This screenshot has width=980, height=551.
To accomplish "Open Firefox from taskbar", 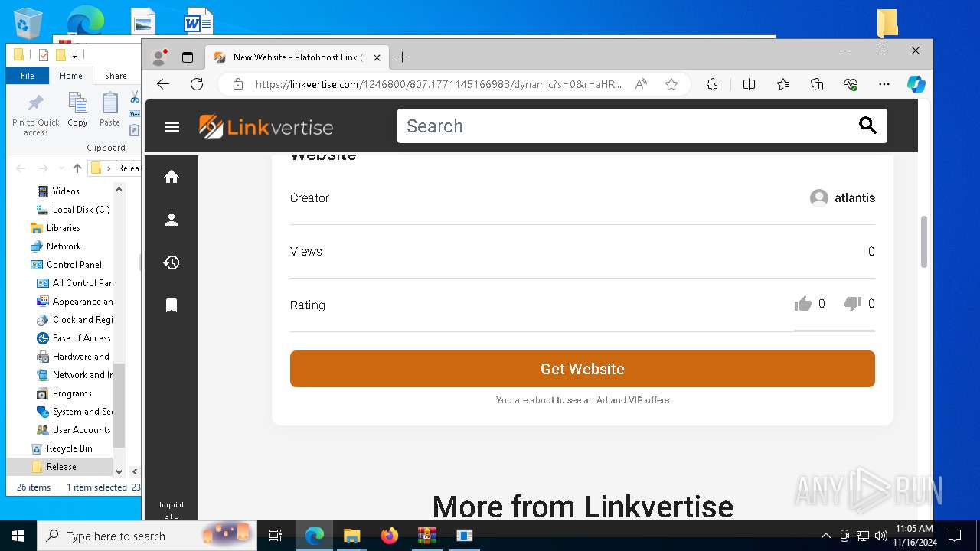I will (390, 536).
